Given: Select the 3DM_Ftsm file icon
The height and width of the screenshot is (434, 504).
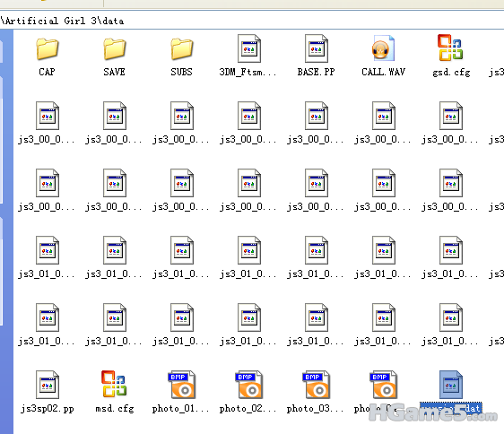Looking at the screenshot, I should (249, 48).
